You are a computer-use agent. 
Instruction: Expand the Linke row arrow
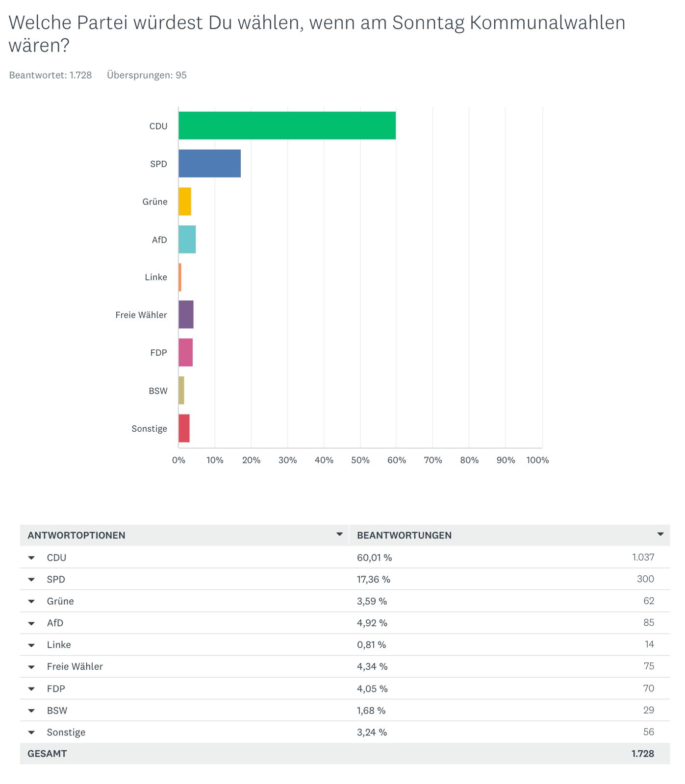(x=31, y=645)
